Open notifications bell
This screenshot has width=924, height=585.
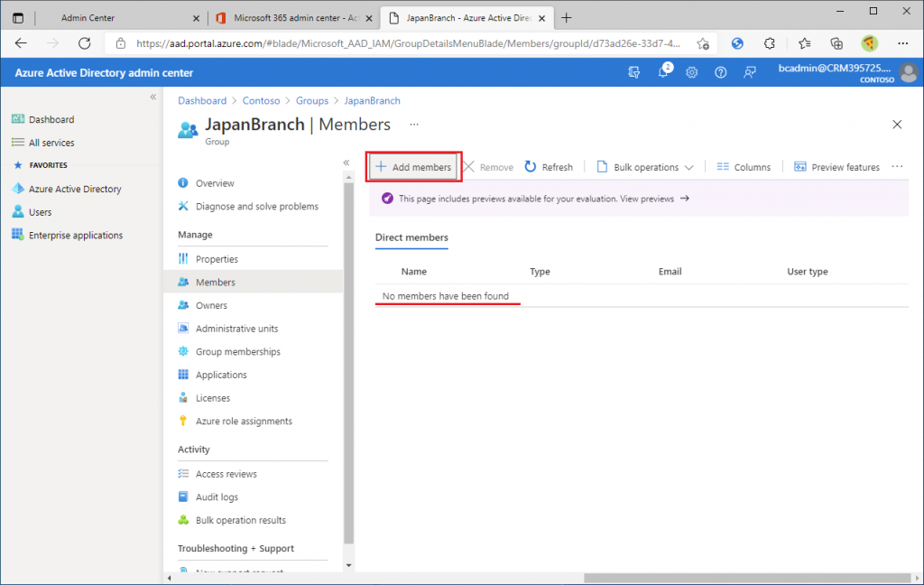(x=663, y=72)
